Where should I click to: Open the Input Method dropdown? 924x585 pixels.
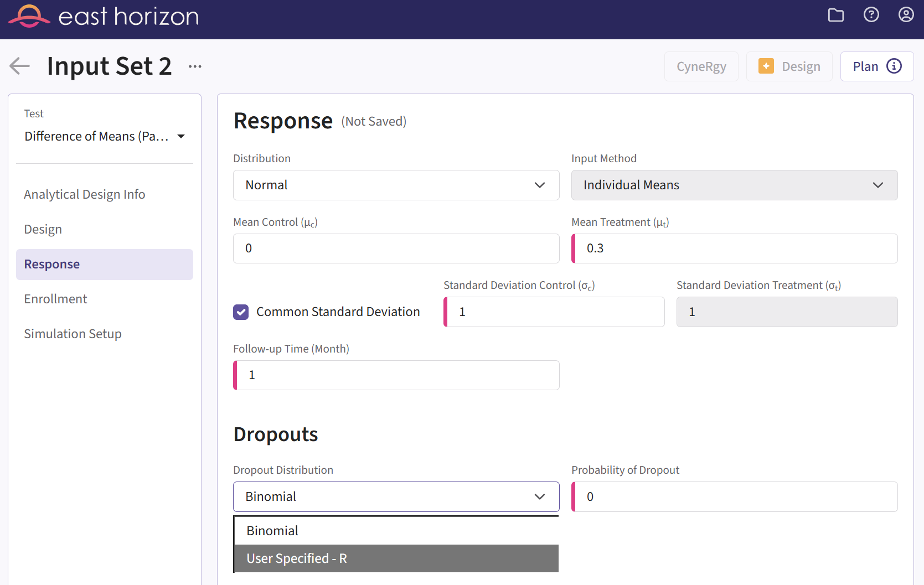point(734,185)
